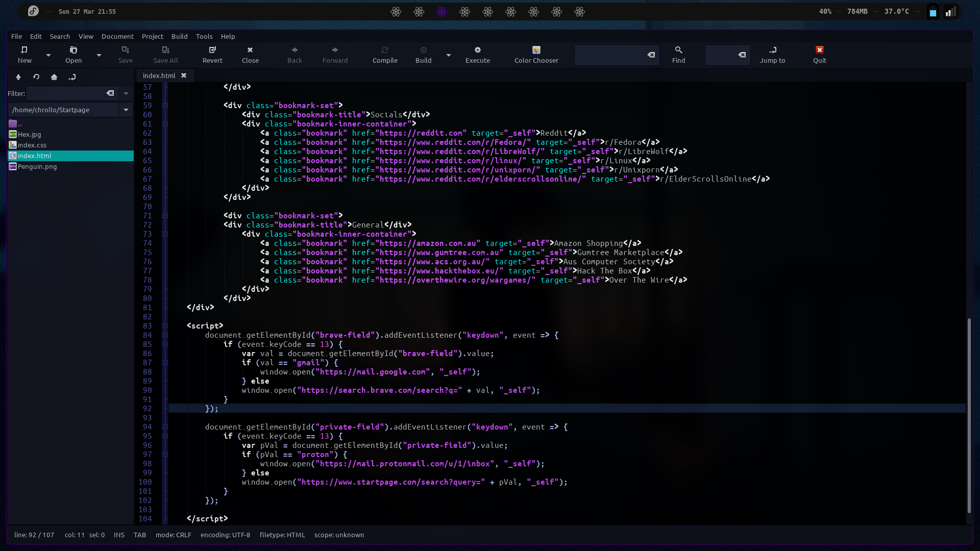Switch to the highlighted third workspace icon
The width and height of the screenshot is (980, 551).
point(442,12)
